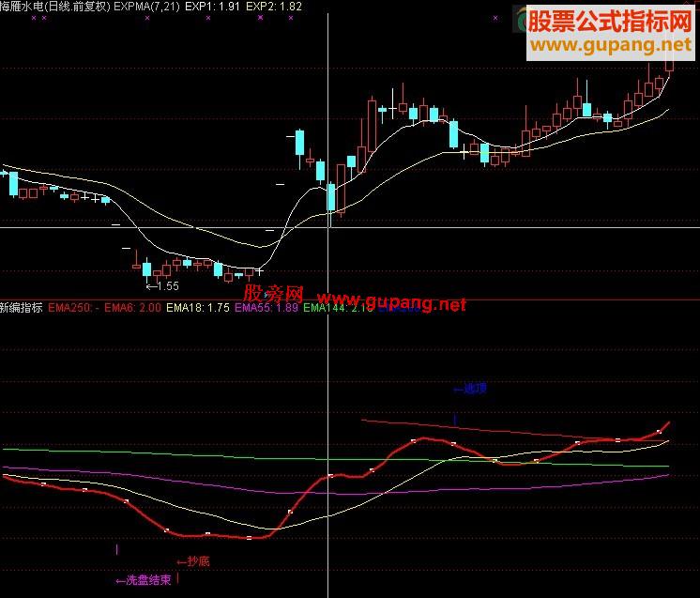
Task: Click the EXP1: 1.91 value
Action: pos(212,7)
